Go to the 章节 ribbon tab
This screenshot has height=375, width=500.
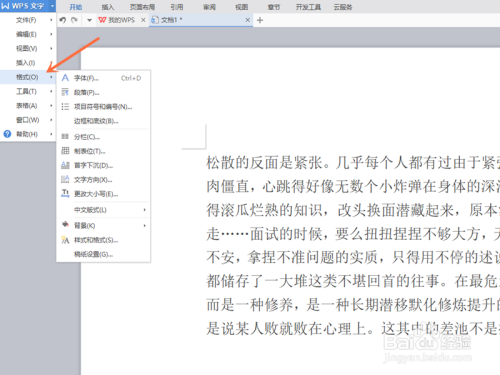click(274, 7)
